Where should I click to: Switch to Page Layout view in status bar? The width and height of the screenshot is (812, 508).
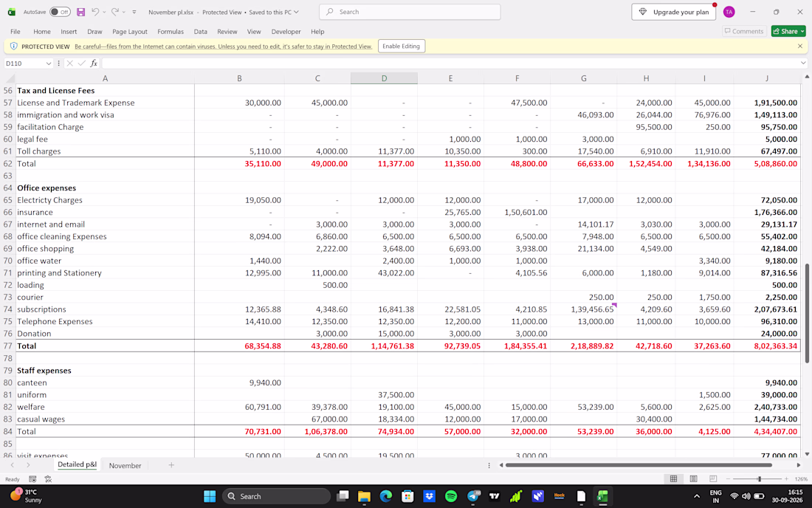point(693,479)
